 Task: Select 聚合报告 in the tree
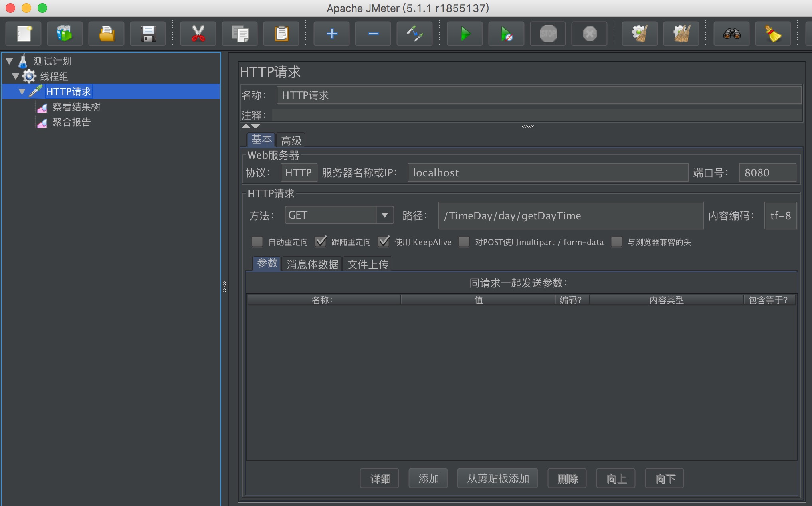pos(72,122)
